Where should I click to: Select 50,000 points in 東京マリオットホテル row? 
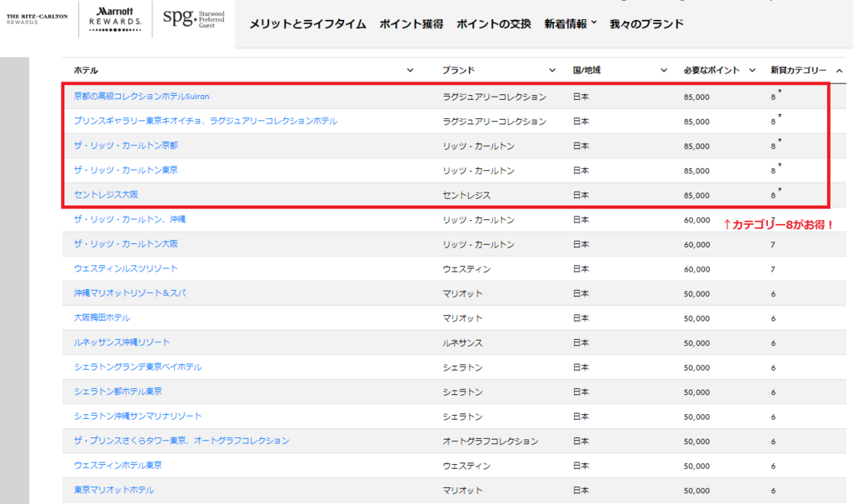pyautogui.click(x=697, y=491)
